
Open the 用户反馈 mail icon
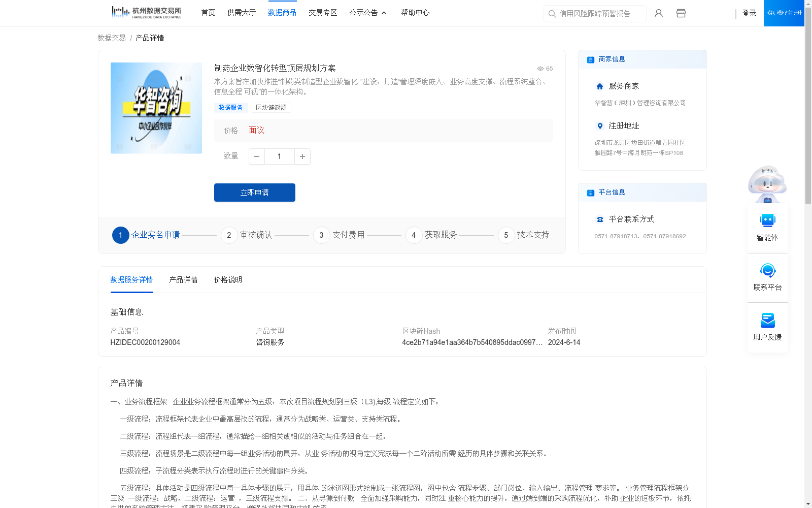768,320
